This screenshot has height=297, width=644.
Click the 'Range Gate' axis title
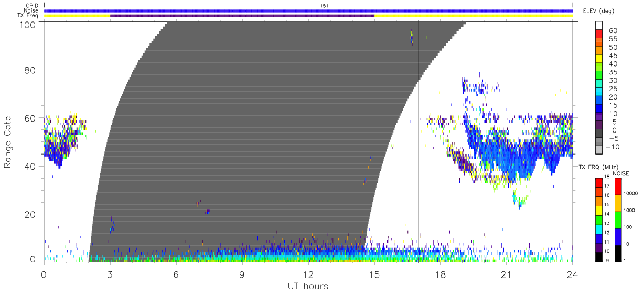click(8, 141)
